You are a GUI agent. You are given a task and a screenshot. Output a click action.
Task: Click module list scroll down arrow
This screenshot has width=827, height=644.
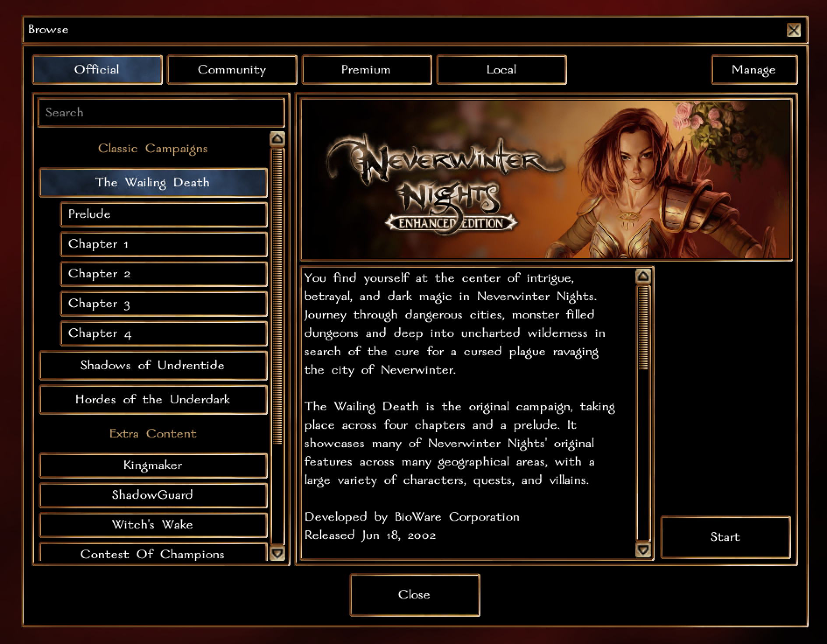point(277,553)
